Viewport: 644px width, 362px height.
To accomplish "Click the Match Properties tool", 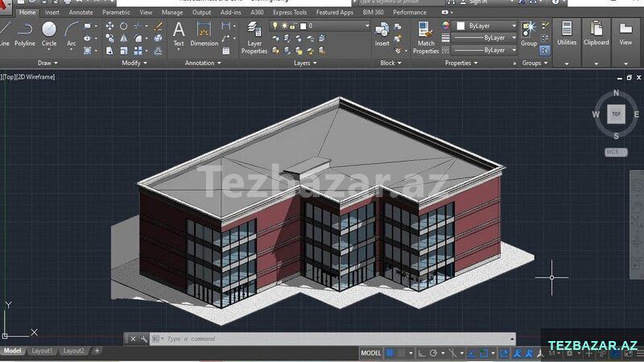I will pyautogui.click(x=426, y=38).
